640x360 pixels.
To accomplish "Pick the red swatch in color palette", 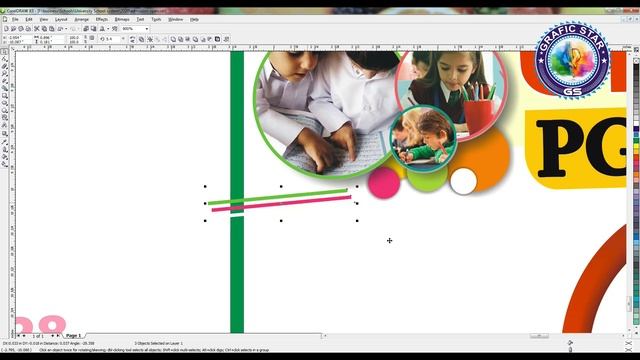I will 636,156.
